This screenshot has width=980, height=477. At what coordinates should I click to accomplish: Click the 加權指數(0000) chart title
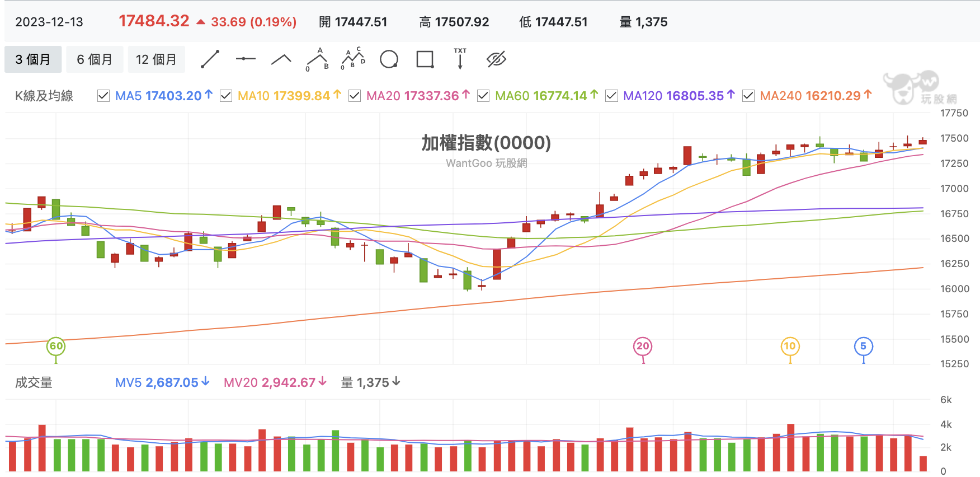pyautogui.click(x=486, y=143)
